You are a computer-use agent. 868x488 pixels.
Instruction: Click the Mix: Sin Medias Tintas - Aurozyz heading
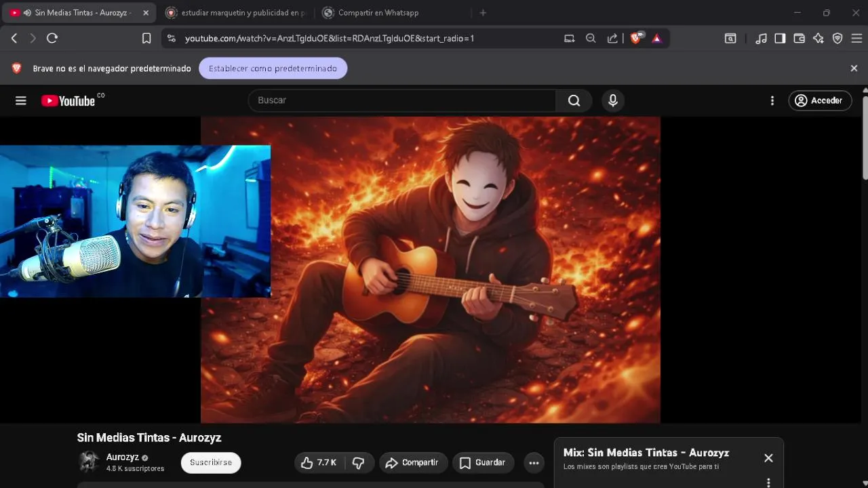[646, 453]
